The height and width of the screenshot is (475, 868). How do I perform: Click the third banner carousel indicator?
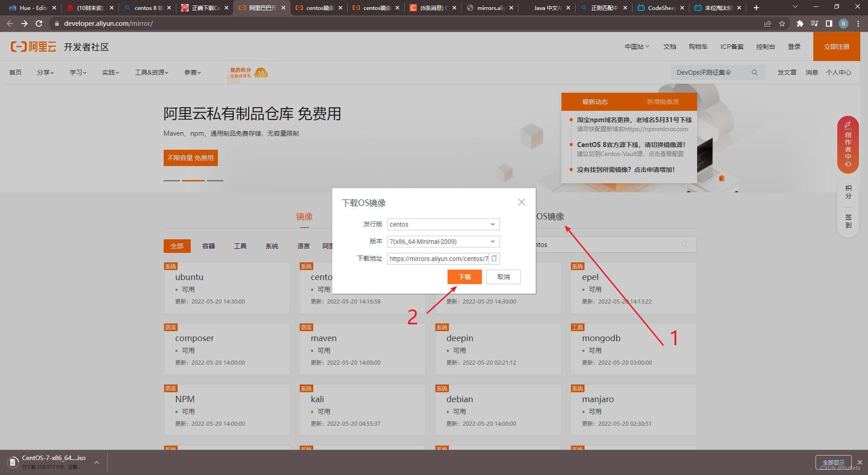(x=215, y=180)
